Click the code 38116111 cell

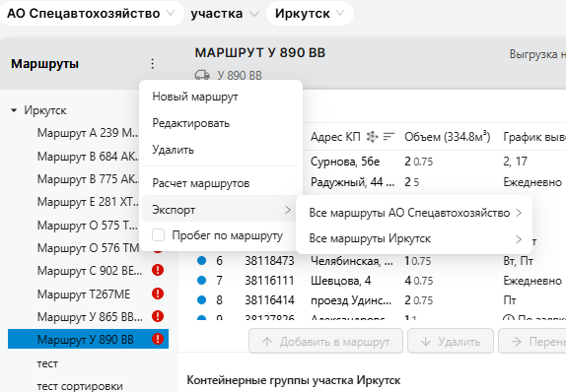tap(269, 280)
